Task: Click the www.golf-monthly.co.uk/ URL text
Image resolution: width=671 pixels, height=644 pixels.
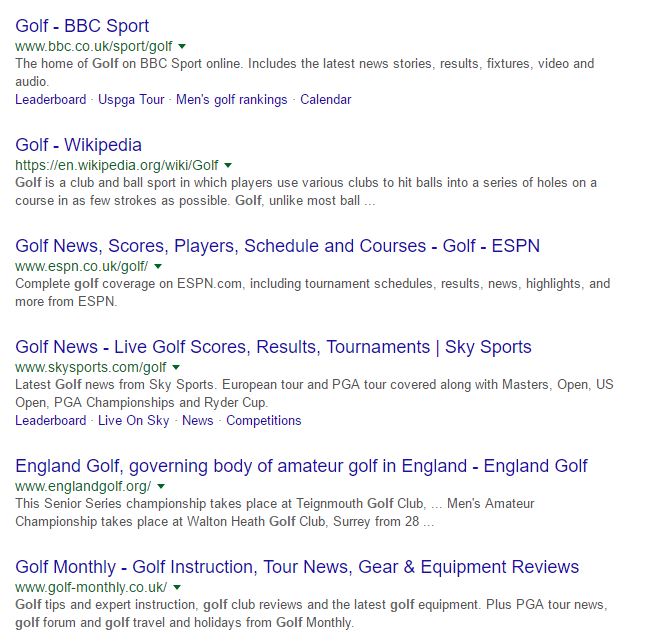Action: [x=91, y=587]
